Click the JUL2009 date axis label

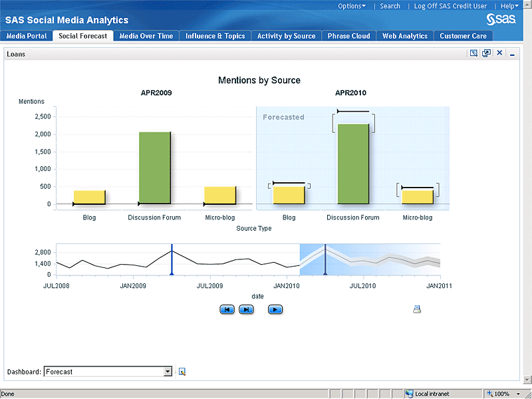(209, 286)
